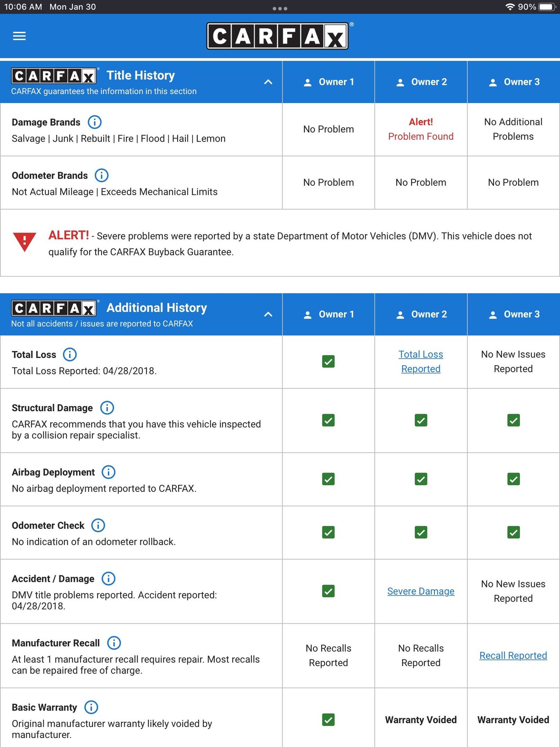Screen dimensions: 560x747
Task: Tap CARFAX logo beside Additional History
Action: click(54, 308)
